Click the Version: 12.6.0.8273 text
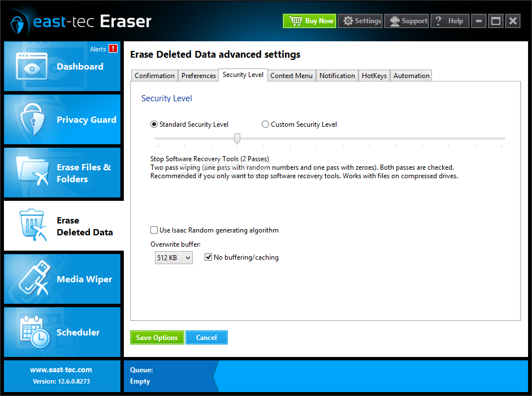This screenshot has height=396, width=532. (x=62, y=381)
